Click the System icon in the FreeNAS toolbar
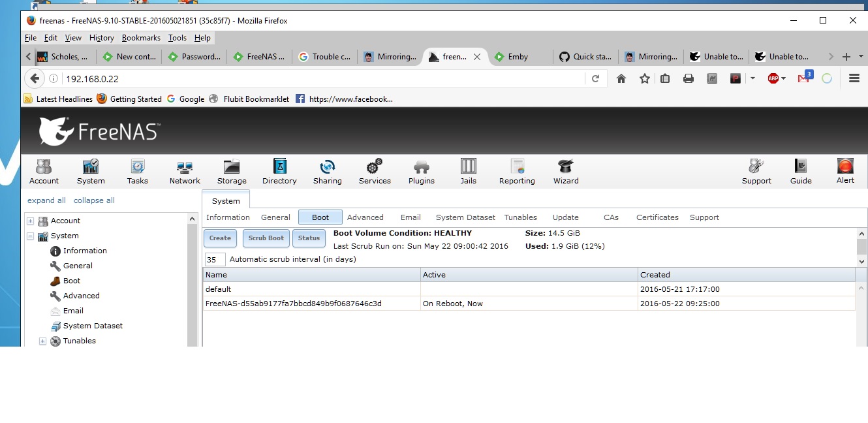 click(x=91, y=172)
